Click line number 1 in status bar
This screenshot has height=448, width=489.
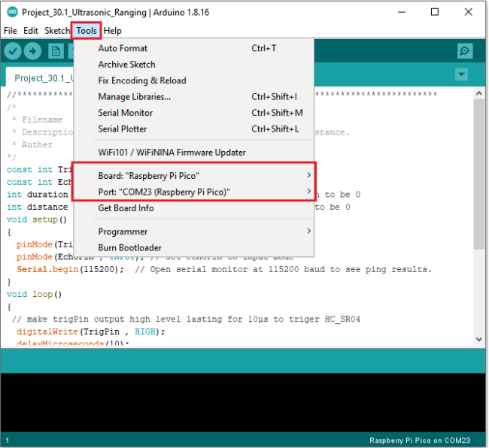[8, 440]
